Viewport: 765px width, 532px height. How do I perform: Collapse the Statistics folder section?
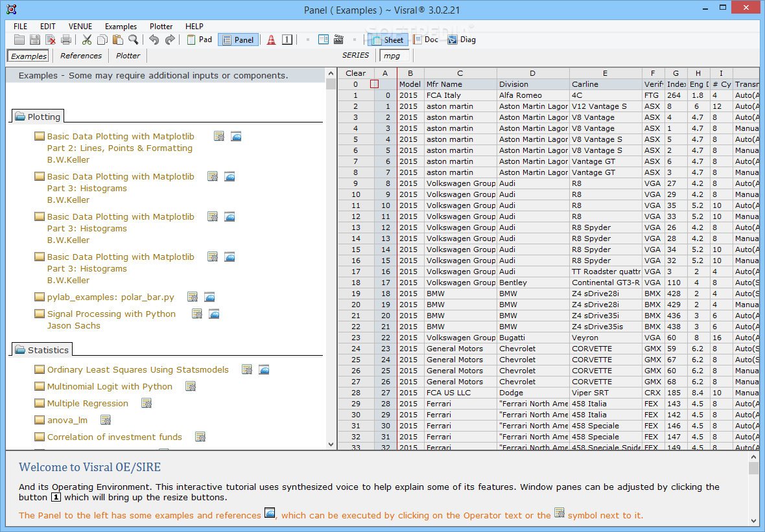[x=42, y=350]
